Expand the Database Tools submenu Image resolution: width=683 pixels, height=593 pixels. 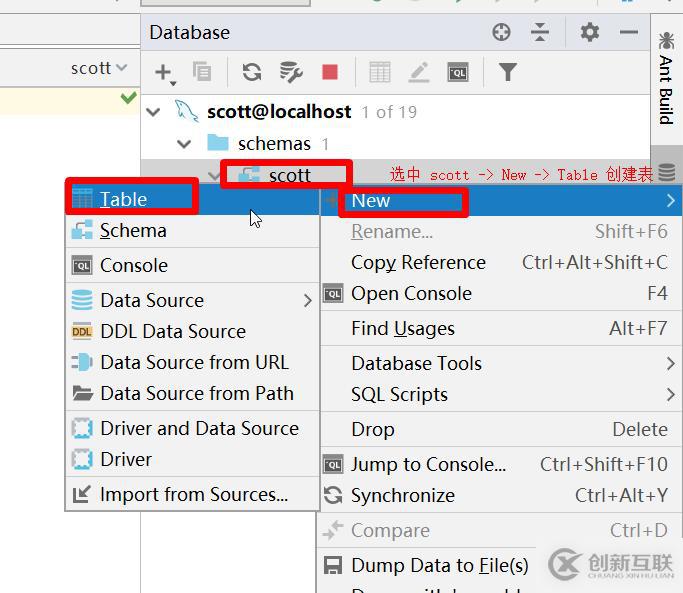[501, 363]
